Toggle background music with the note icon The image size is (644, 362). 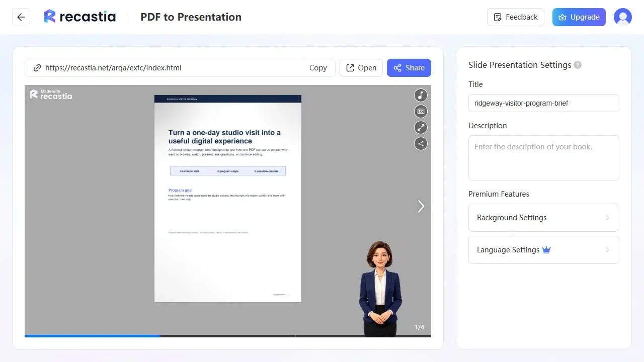(x=421, y=95)
